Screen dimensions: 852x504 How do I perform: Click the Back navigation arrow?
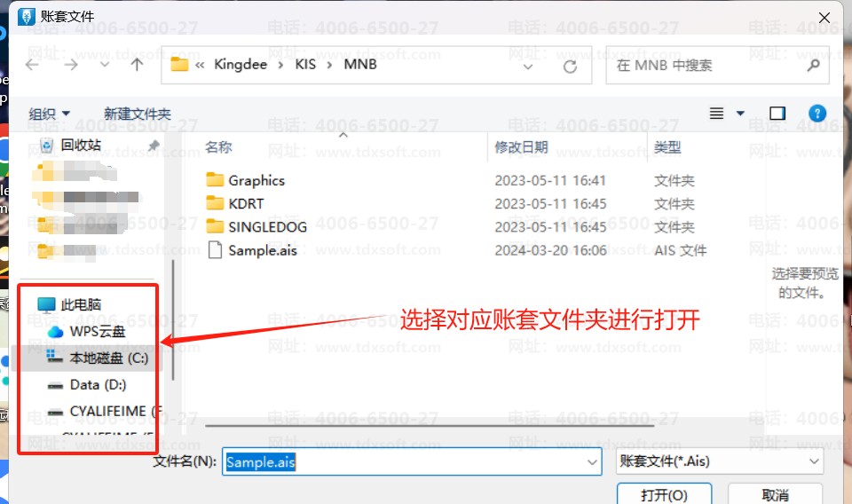click(32, 65)
